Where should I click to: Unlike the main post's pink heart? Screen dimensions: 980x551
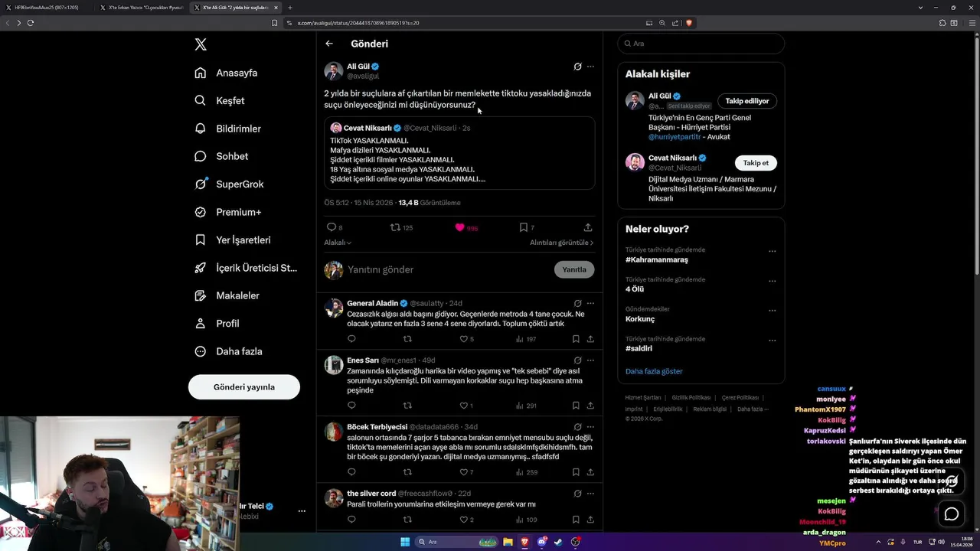465,227
